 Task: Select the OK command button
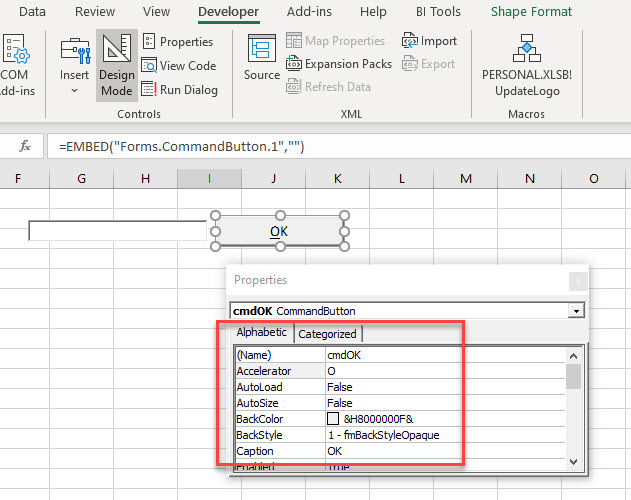click(279, 231)
